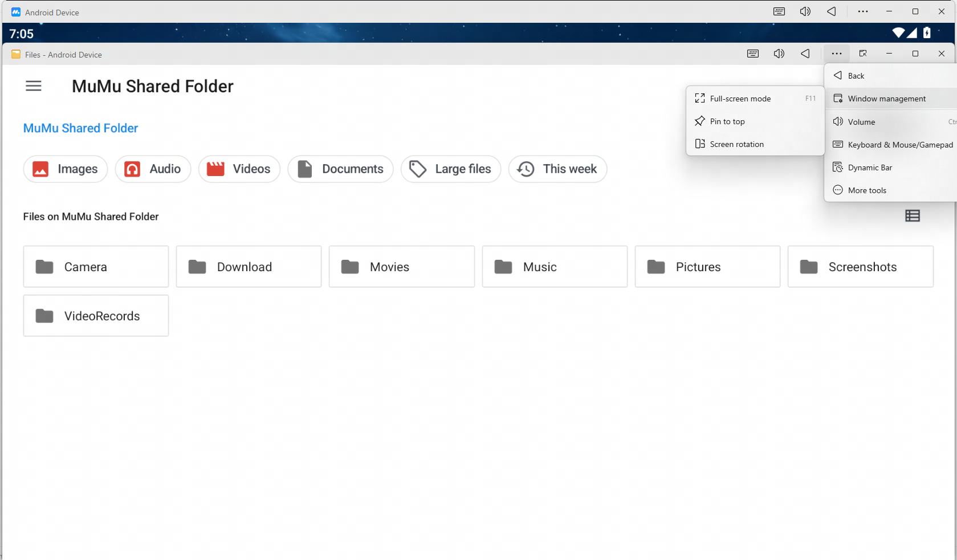Open the Movies folder
The width and height of the screenshot is (957, 560).
point(402,267)
